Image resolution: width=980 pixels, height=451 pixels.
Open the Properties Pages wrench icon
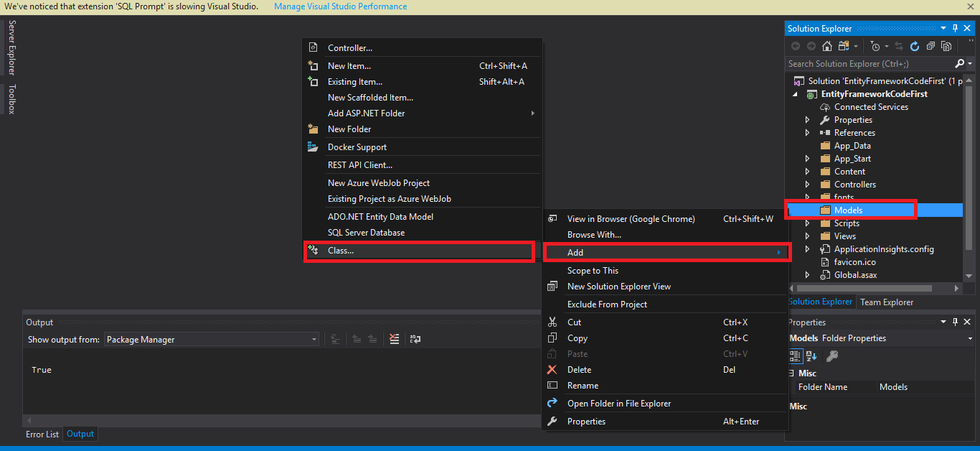click(x=831, y=356)
